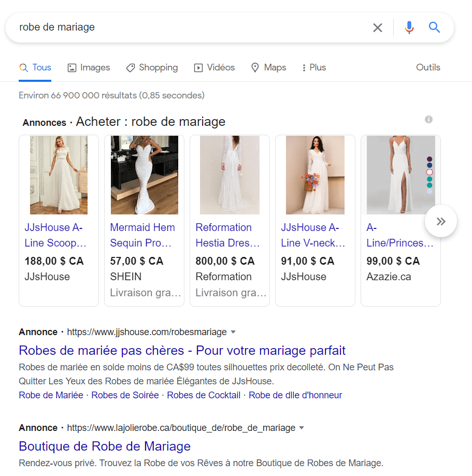This screenshot has height=476, width=472.
Task: Open the JJsHouse A-Line V-neck dress photo
Action: (x=316, y=175)
